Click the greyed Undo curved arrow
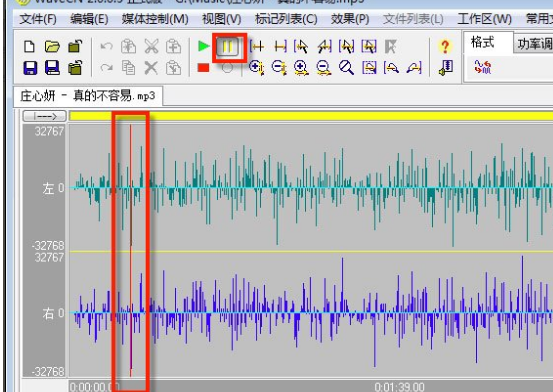Image resolution: width=553 pixels, height=392 pixels. pyautogui.click(x=106, y=47)
